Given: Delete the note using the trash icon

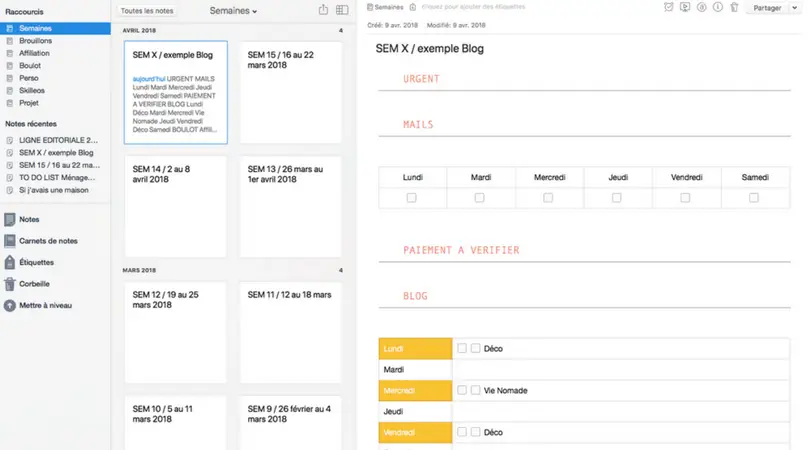Looking at the screenshot, I should click(x=734, y=7).
